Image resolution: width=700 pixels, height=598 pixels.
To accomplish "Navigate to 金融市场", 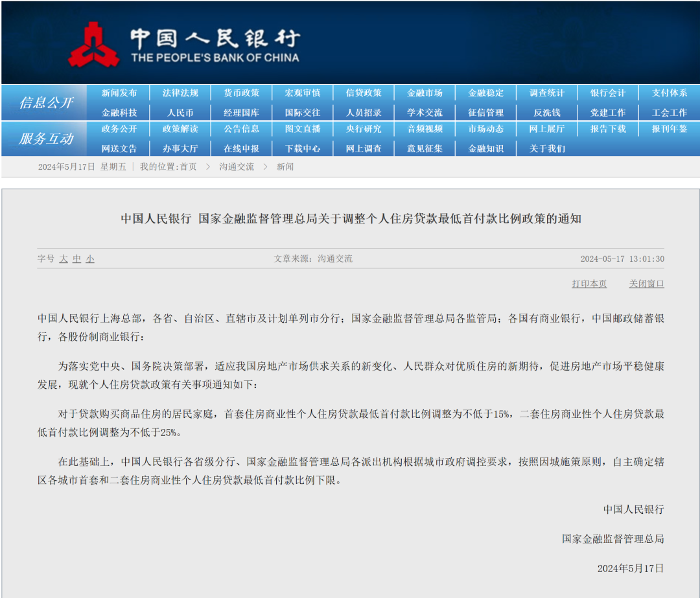I will click(425, 93).
